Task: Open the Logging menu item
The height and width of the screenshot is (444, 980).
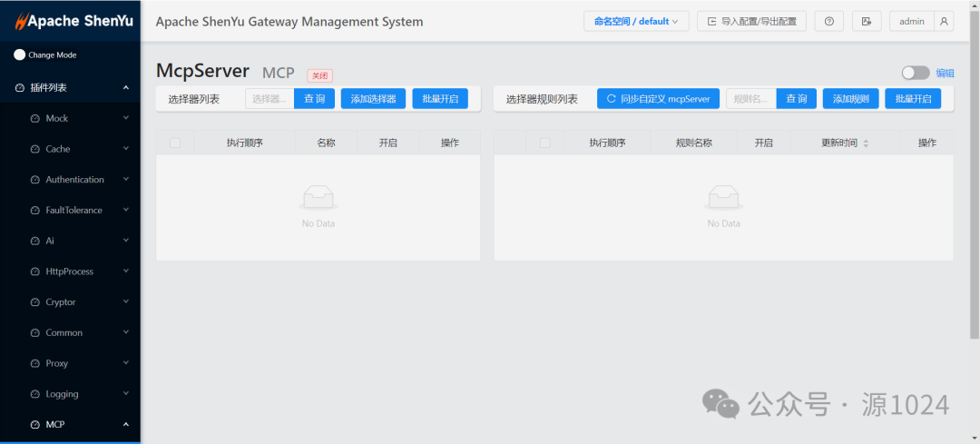Action: [70, 394]
